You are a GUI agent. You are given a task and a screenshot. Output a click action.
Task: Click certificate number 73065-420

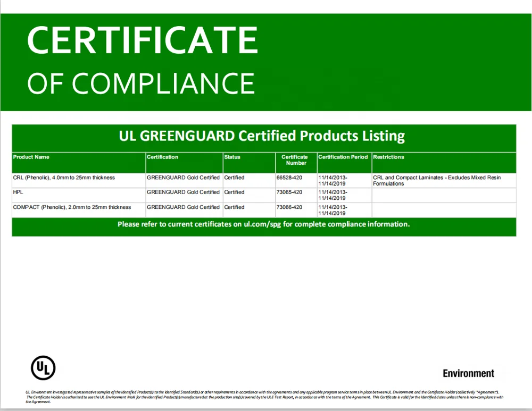point(289,192)
